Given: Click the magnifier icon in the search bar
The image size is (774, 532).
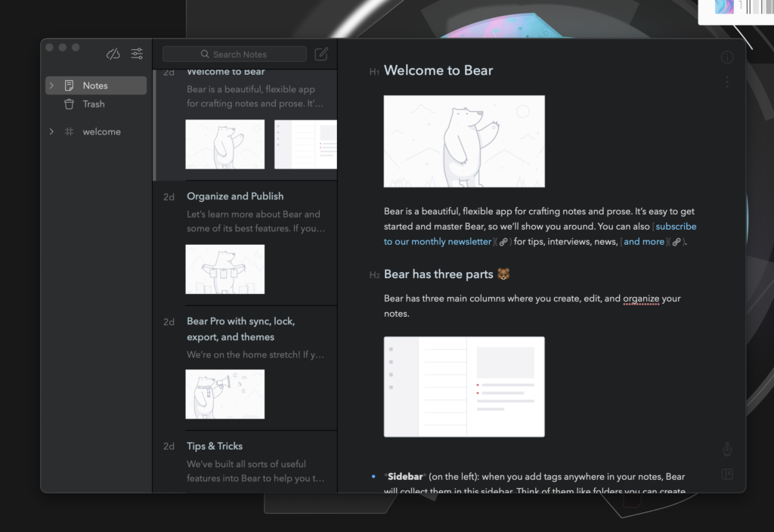Looking at the screenshot, I should (204, 54).
